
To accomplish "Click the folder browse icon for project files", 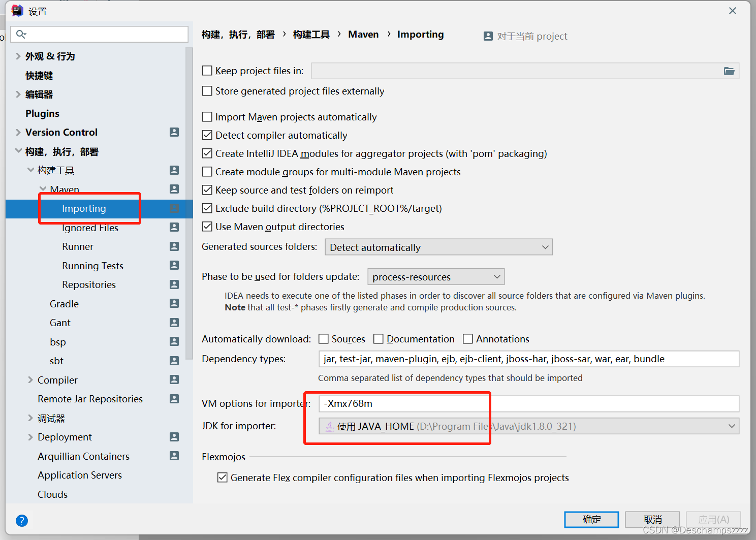I will coord(729,71).
